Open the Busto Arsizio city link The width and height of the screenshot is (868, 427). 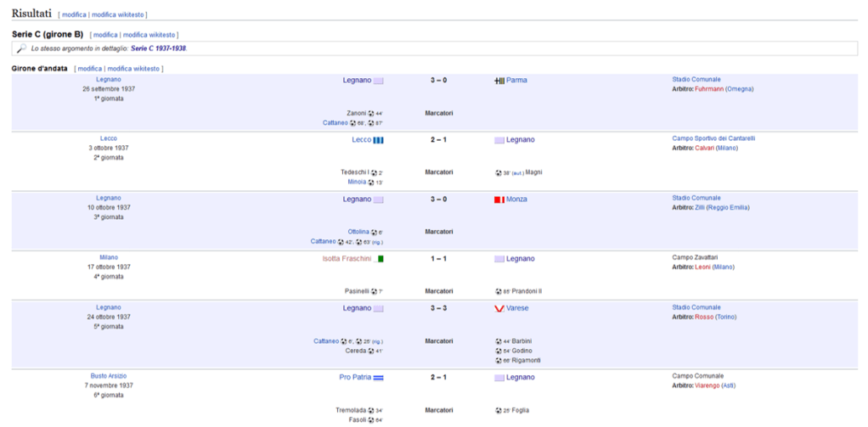tap(109, 376)
